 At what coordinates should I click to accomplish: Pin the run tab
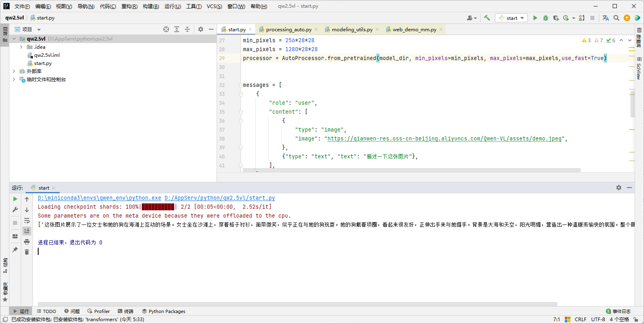pos(15,249)
